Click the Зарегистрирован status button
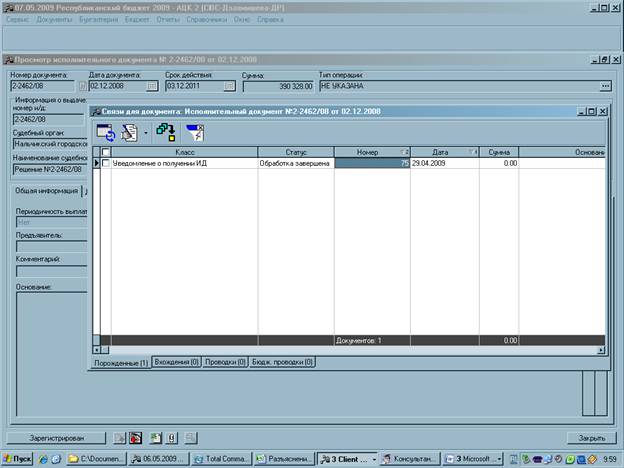The height and width of the screenshot is (468, 624). tap(57, 438)
